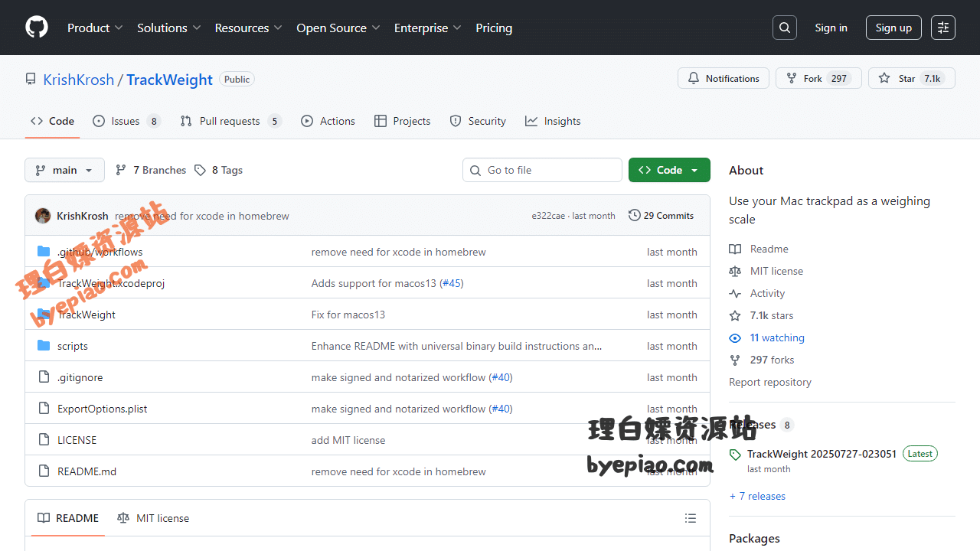Focus the Go to file search field
Viewport: 980px width, 551px height.
pos(542,170)
